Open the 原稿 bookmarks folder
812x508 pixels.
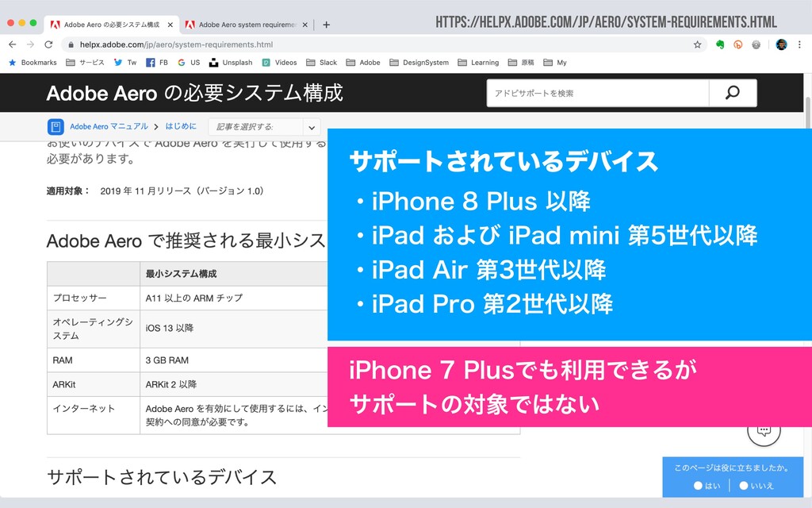pyautogui.click(x=521, y=63)
